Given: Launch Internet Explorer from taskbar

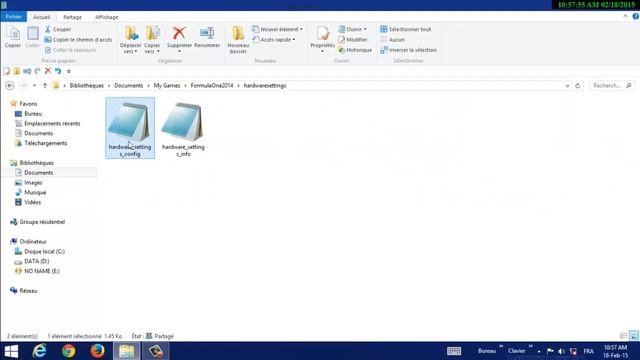Looking at the screenshot, I should pyautogui.click(x=40, y=351).
